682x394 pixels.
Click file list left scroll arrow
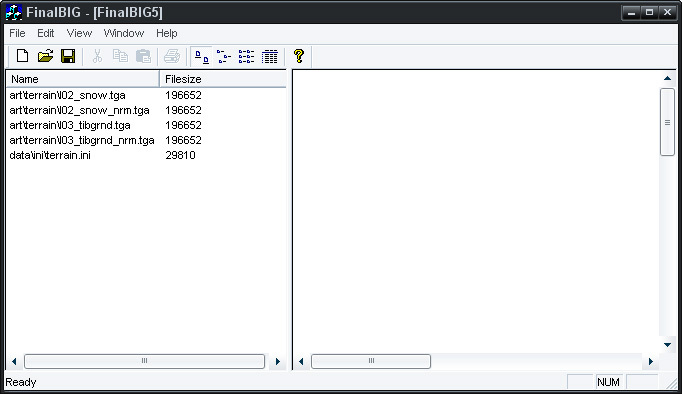click(x=14, y=361)
